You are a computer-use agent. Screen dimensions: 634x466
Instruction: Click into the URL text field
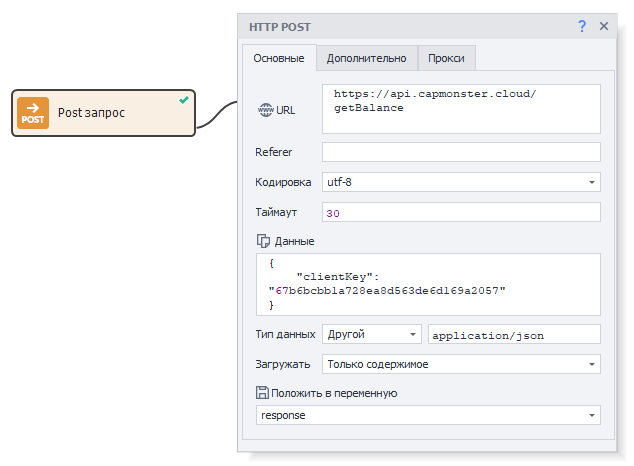(460, 108)
